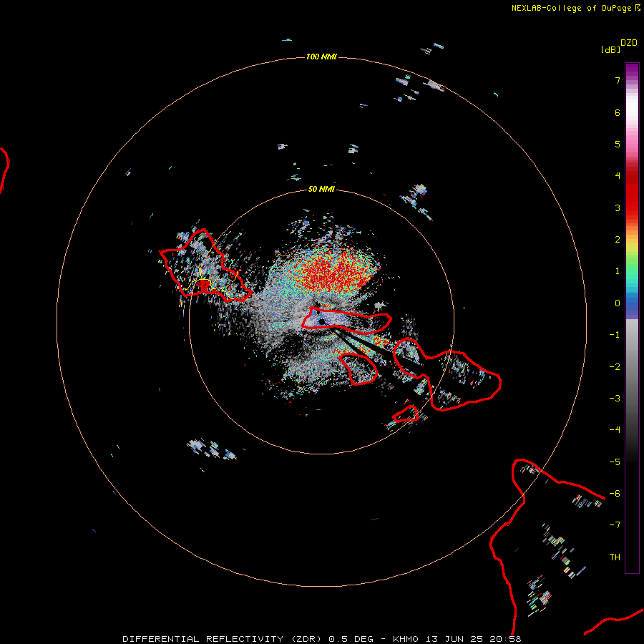Screen dimensions: 644x644
Task: Click the 20:58 time stamp
Action: [x=506, y=639]
